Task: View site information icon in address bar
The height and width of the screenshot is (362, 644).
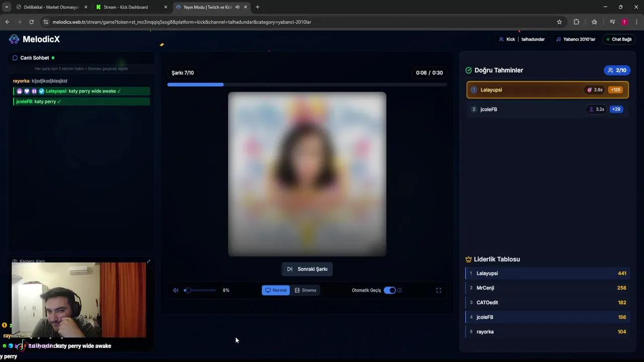Action: [x=46, y=22]
